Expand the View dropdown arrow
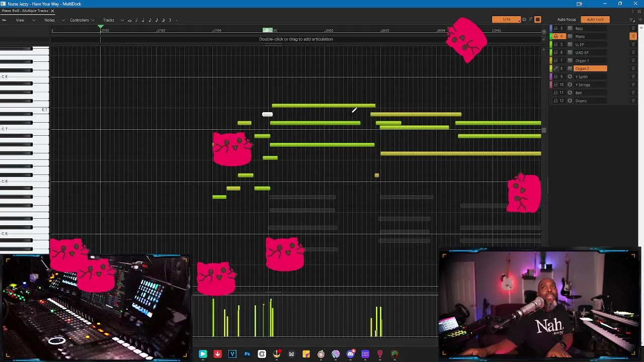The width and height of the screenshot is (644, 362). pyautogui.click(x=34, y=20)
